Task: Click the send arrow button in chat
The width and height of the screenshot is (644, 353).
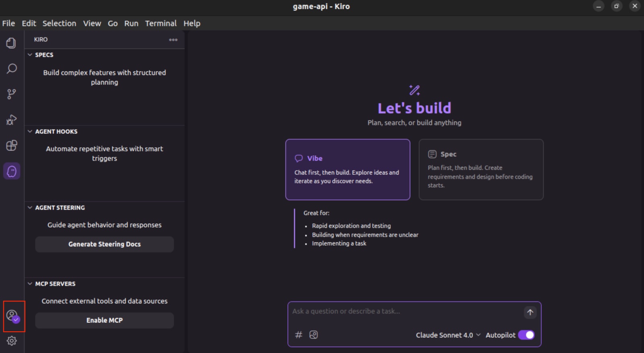Action: (530, 312)
